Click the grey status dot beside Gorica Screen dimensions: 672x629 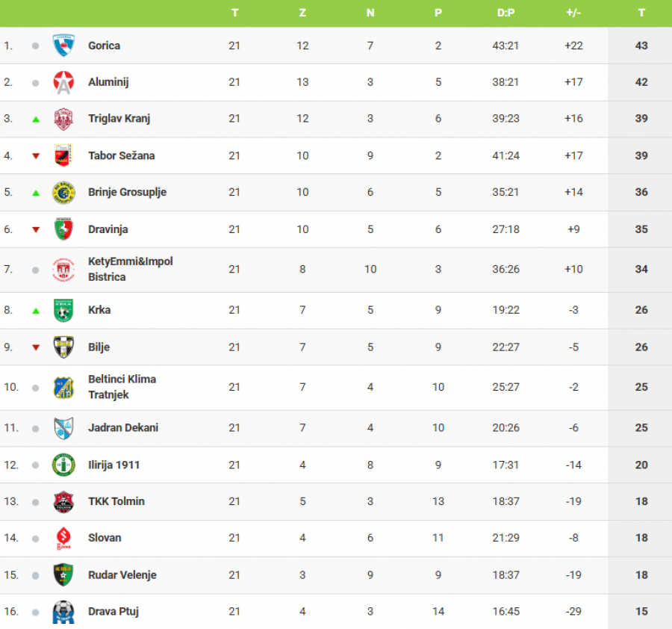click(x=35, y=46)
